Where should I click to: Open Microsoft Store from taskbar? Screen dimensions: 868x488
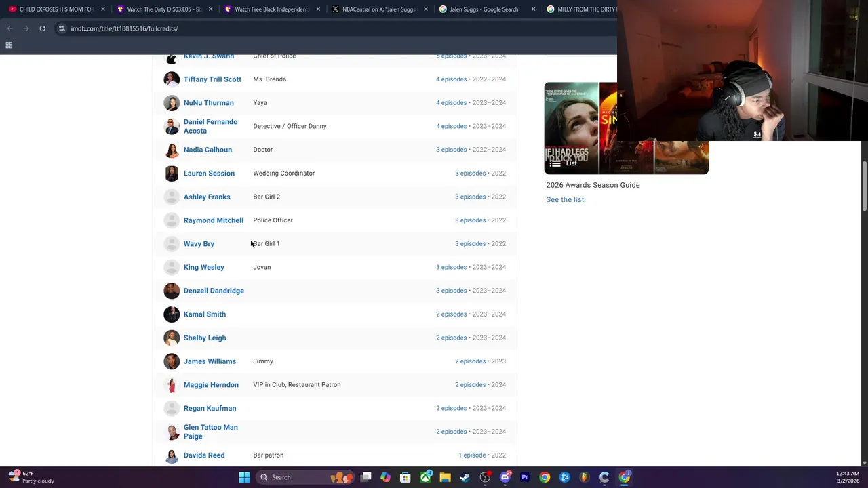coord(406,477)
